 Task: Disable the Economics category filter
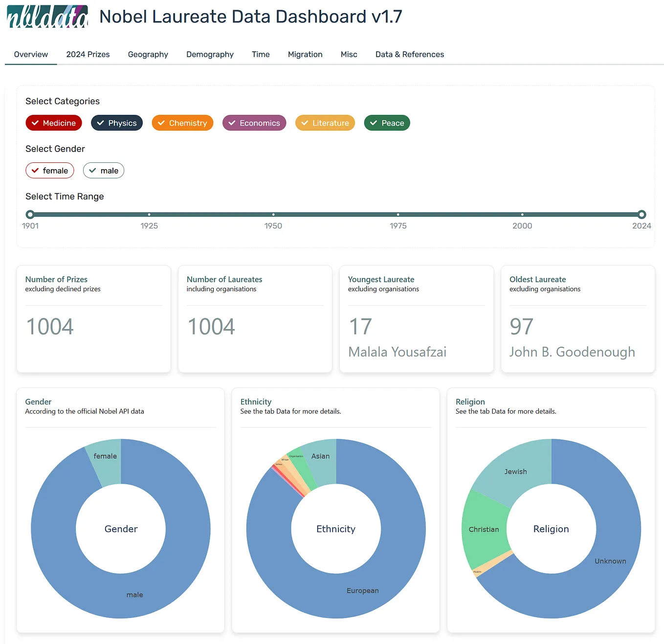point(254,123)
